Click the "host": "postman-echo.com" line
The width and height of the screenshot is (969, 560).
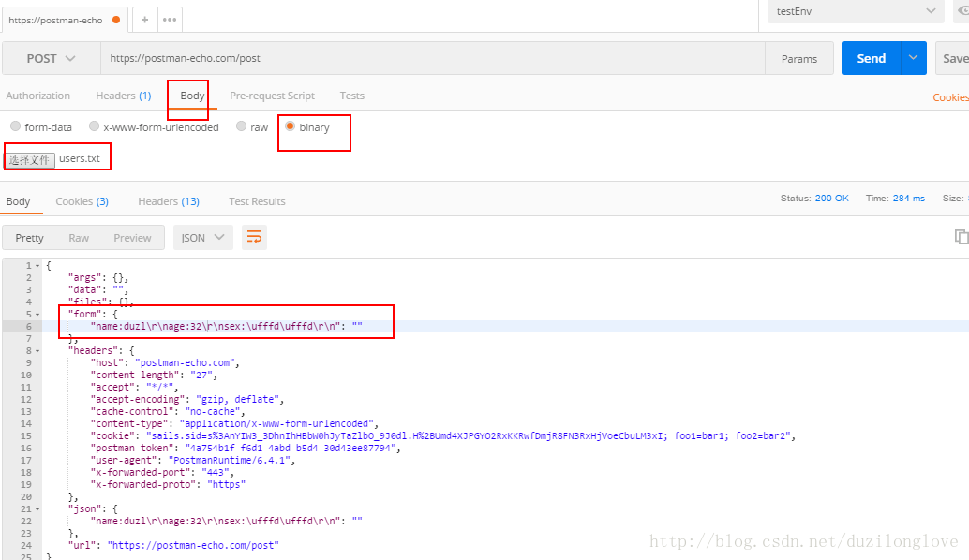[165, 363]
